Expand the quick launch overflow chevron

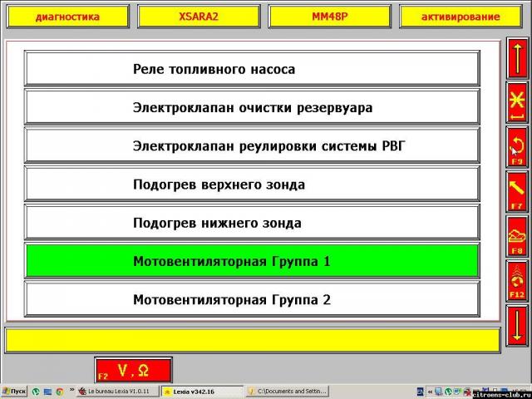click(71, 390)
